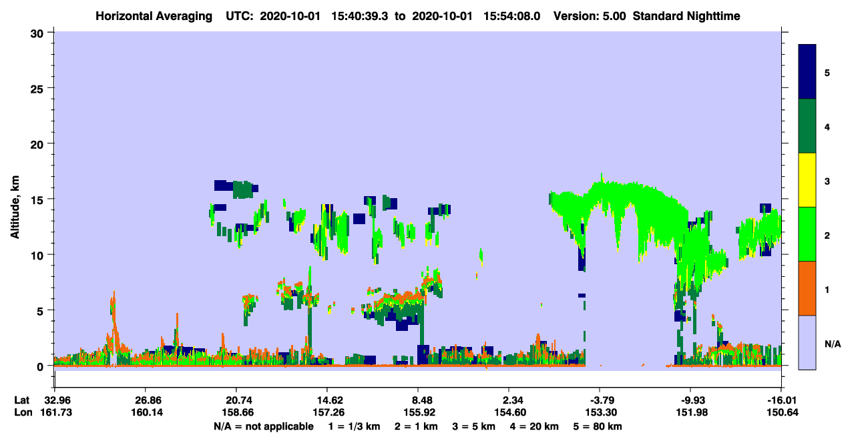Image resolution: width=868 pixels, height=445 pixels.
Task: Click the longitude value '153.30'
Action: [x=600, y=412]
